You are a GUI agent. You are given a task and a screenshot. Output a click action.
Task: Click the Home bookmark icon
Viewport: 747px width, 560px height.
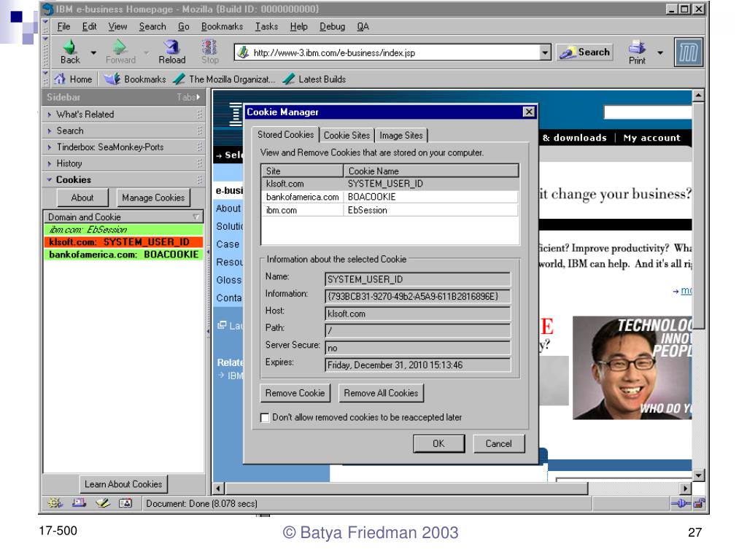pos(60,79)
